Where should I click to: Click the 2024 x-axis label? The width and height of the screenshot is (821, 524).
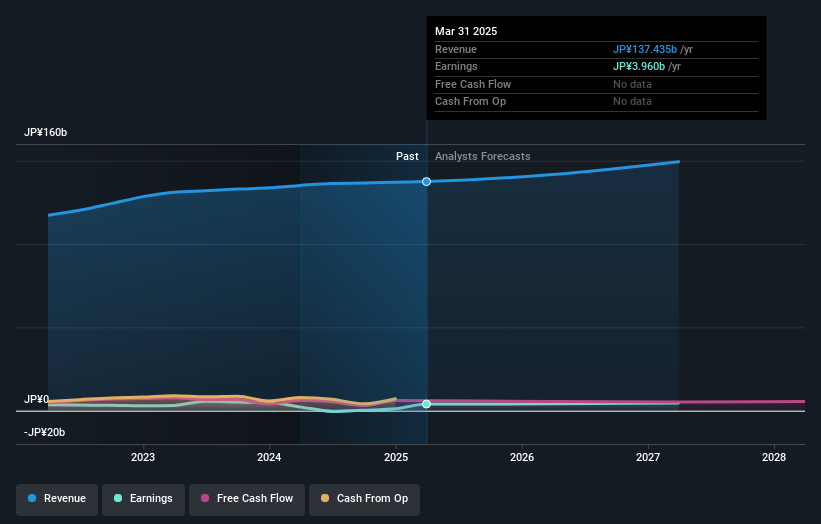tap(269, 458)
